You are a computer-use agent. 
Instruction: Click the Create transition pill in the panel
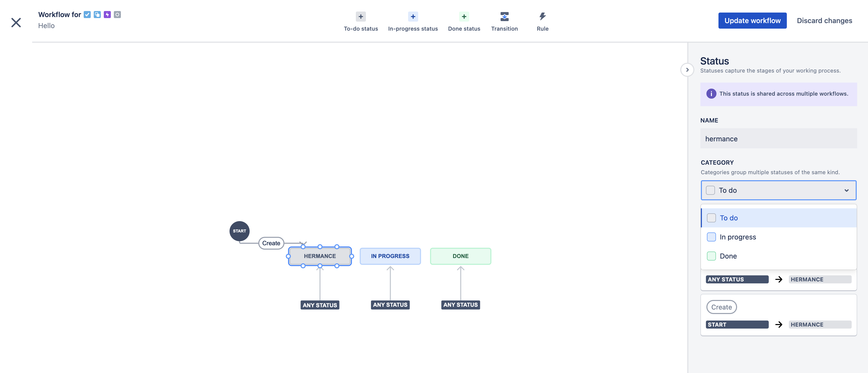(721, 307)
